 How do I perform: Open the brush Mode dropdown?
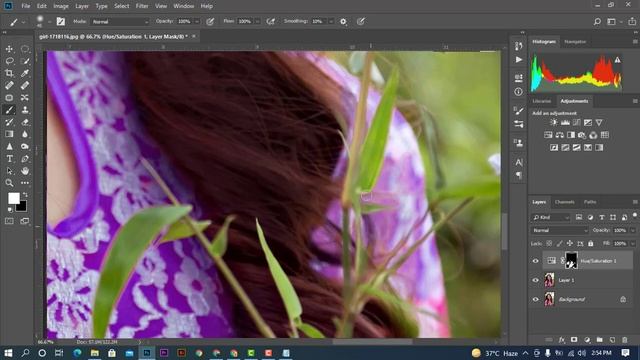(x=120, y=22)
